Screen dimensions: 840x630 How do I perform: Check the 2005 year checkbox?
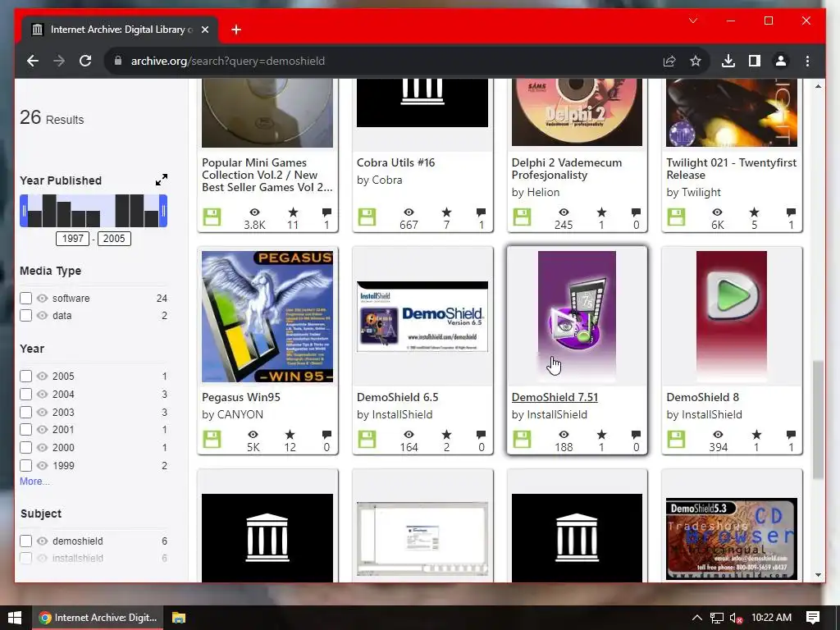[25, 376]
